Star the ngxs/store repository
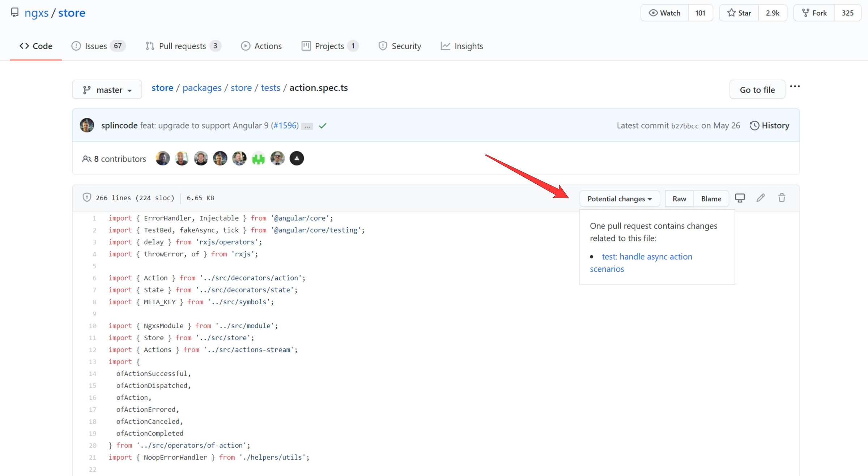The height and width of the screenshot is (476, 868). pos(739,13)
